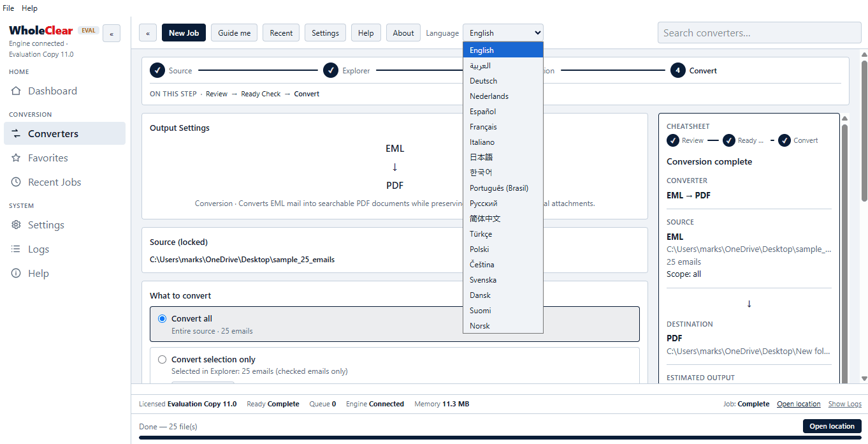The width and height of the screenshot is (868, 444).
Task: Click the Help toolbar button
Action: point(366,33)
